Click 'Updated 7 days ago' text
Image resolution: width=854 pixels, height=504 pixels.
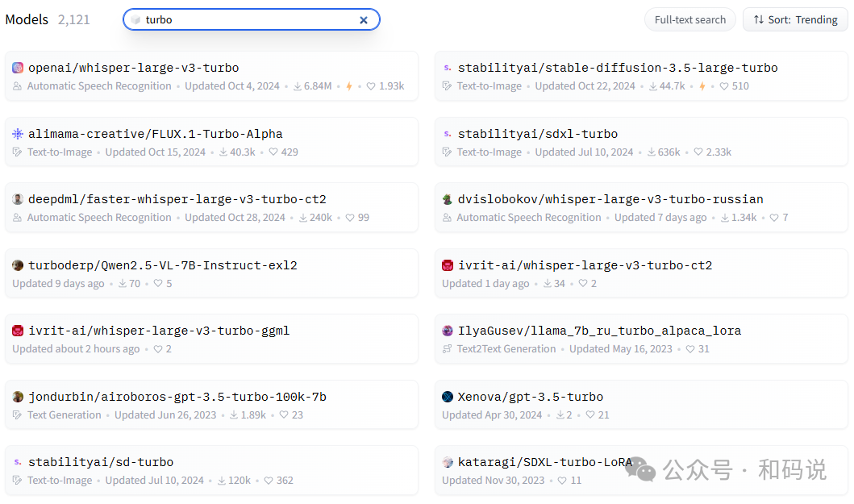(660, 218)
